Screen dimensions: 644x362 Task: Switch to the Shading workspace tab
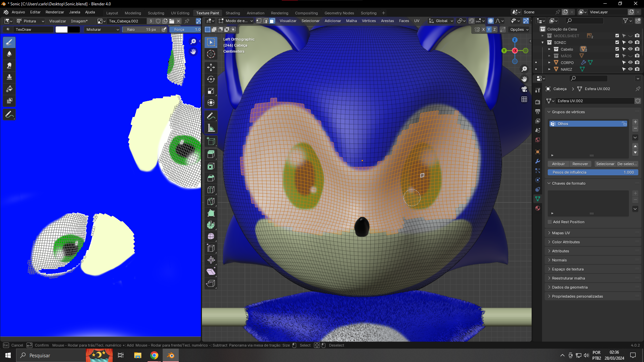(232, 13)
